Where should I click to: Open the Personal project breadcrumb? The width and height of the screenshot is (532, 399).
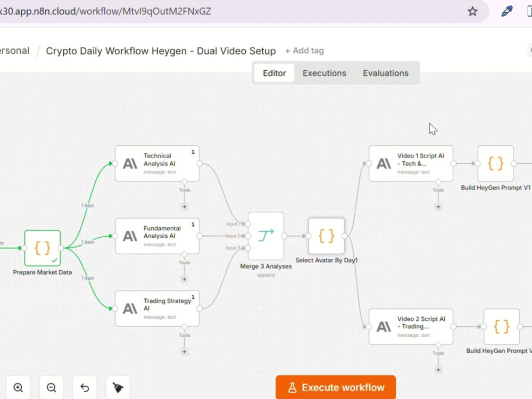click(x=14, y=51)
